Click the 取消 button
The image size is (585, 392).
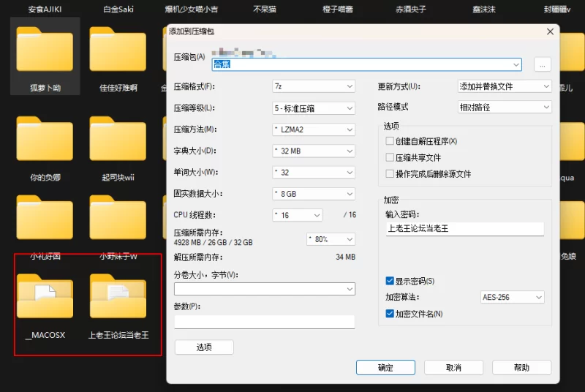(453, 367)
